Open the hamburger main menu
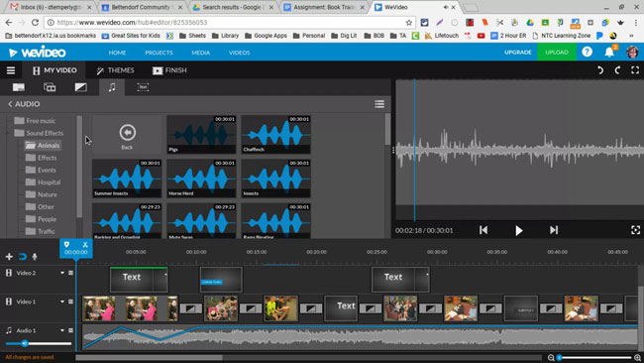Screen dimensions: 644x363 click(11, 70)
